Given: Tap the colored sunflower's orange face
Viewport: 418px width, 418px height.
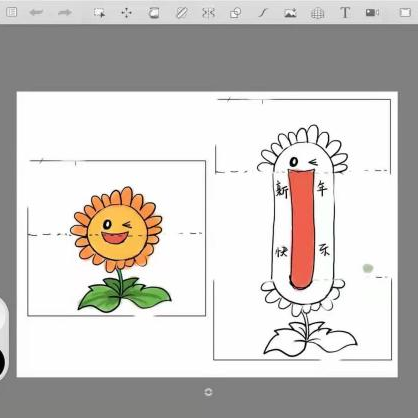Looking at the screenshot, I should click(x=117, y=232).
